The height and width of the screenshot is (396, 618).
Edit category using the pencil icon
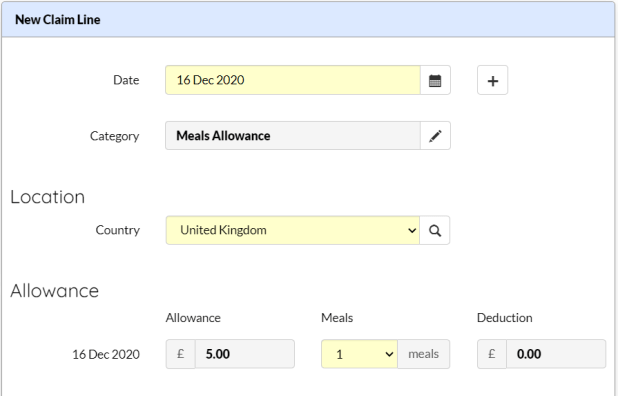point(435,136)
